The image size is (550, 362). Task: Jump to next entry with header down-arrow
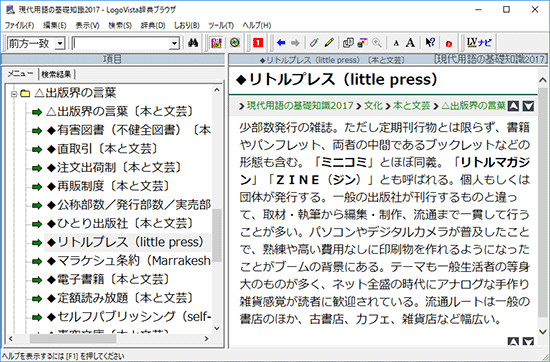coord(528,106)
